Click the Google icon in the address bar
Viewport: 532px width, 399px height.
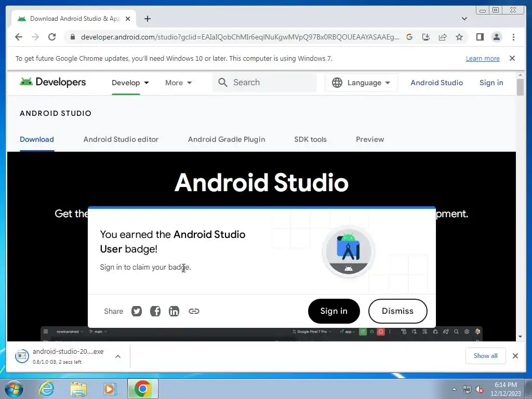409,37
